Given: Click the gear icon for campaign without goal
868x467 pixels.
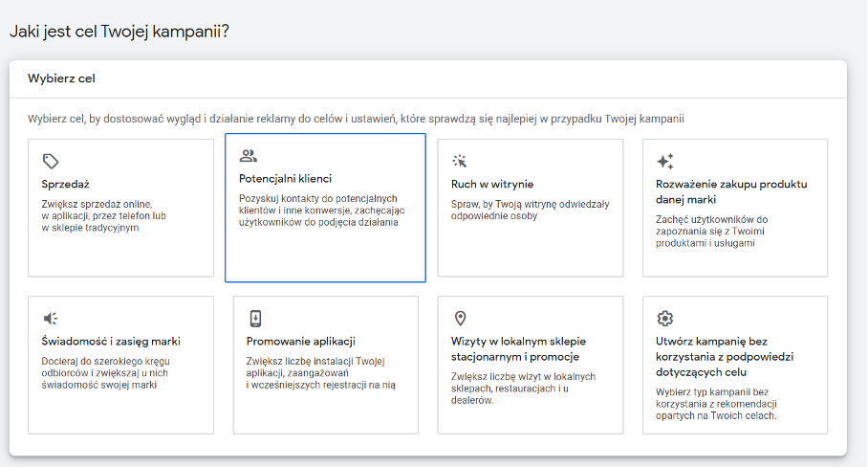Looking at the screenshot, I should pyautogui.click(x=664, y=318).
